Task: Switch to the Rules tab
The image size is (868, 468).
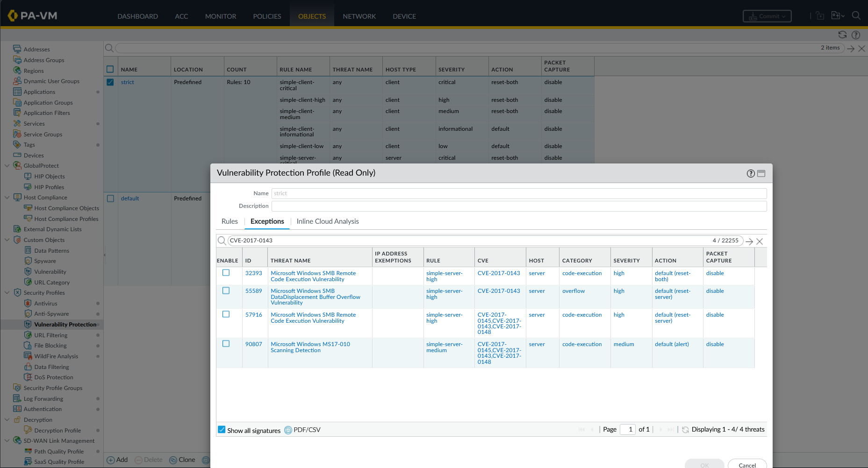Action: (230, 221)
